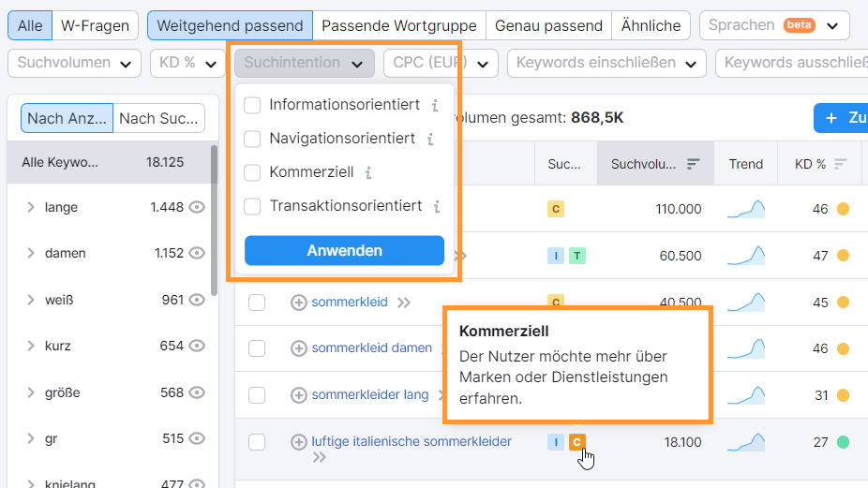
Task: Select the Alle tab
Action: pyautogui.click(x=30, y=25)
